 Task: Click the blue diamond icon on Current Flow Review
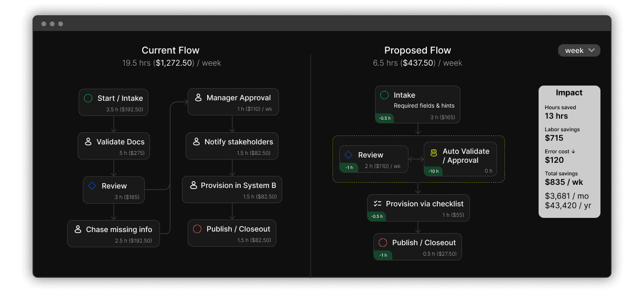92,186
